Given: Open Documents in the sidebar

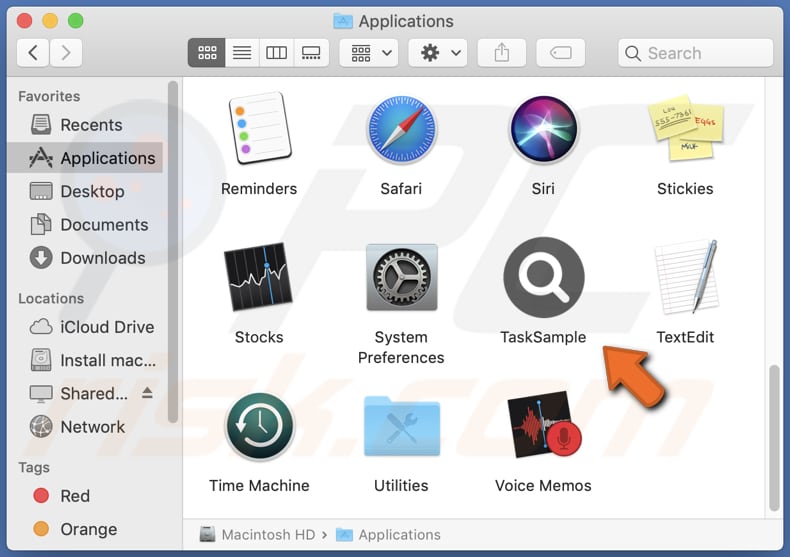Looking at the screenshot, I should 85,224.
